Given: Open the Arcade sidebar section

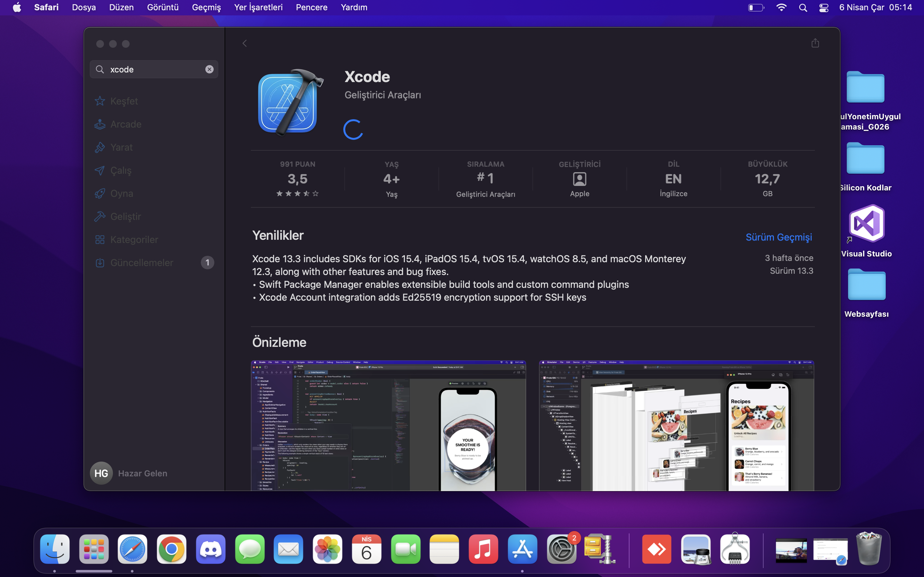Looking at the screenshot, I should pos(126,124).
